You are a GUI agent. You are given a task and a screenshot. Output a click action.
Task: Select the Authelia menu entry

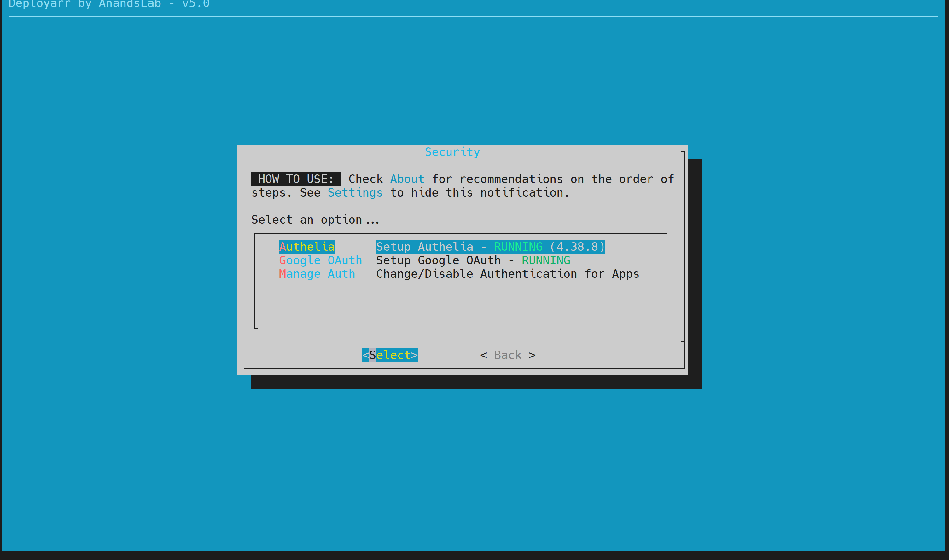[306, 247]
